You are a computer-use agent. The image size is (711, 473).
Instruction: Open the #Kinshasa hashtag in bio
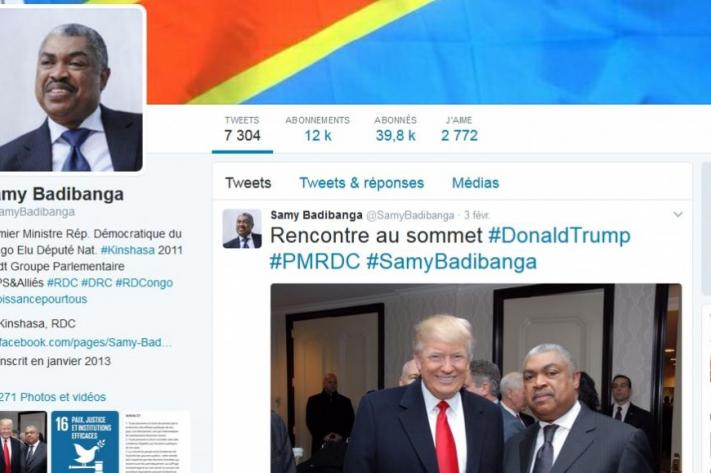pyautogui.click(x=127, y=250)
